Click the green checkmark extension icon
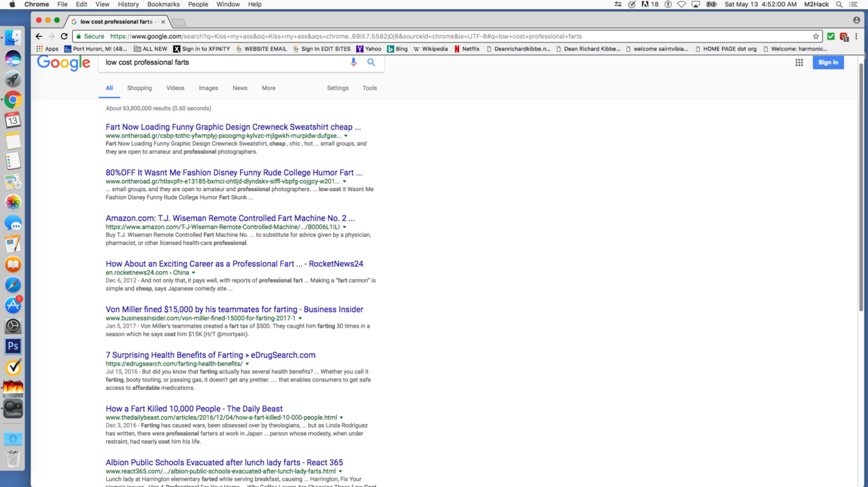Screen dimensions: 868x487 (x=831, y=36)
